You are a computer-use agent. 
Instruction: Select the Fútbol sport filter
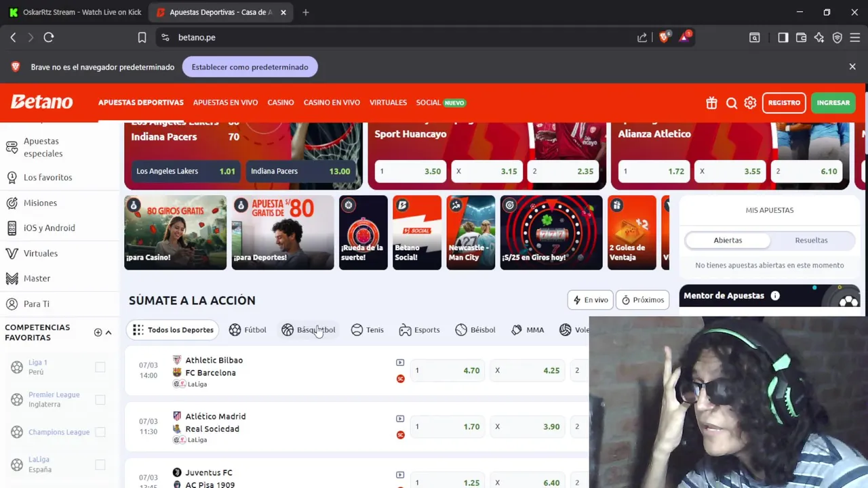248,330
